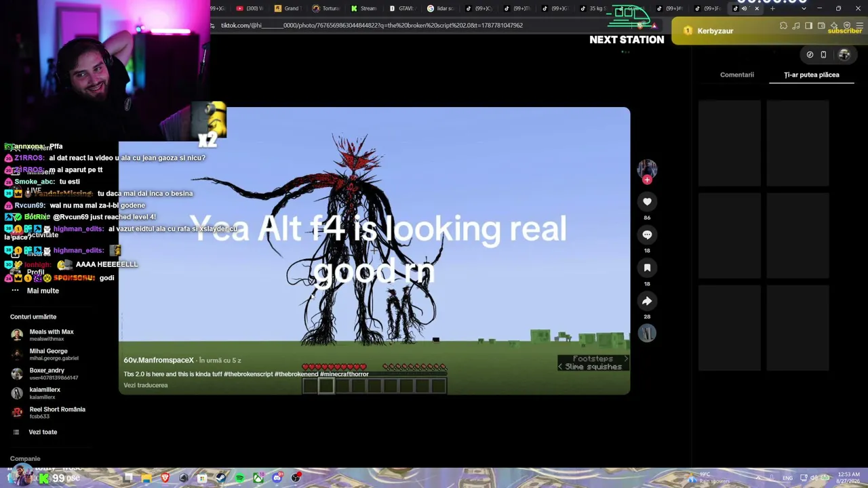Open the 60v.ManfromspaceX author name
This screenshot has width=868, height=488.
coord(159,360)
